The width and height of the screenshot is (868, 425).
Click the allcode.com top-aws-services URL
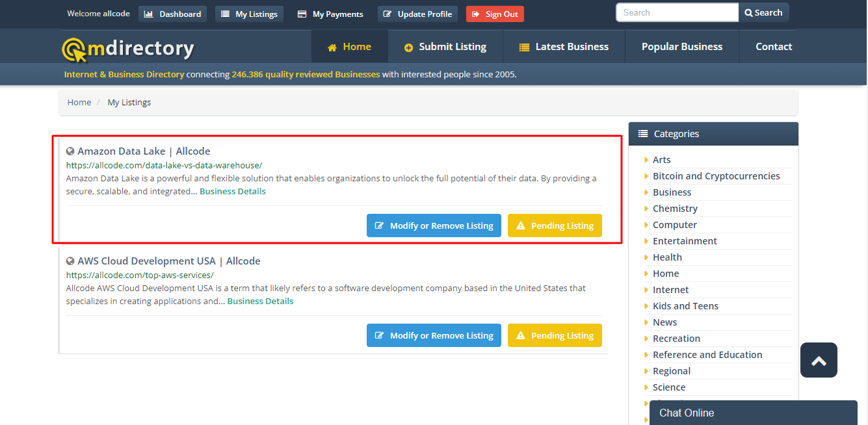[x=140, y=275]
